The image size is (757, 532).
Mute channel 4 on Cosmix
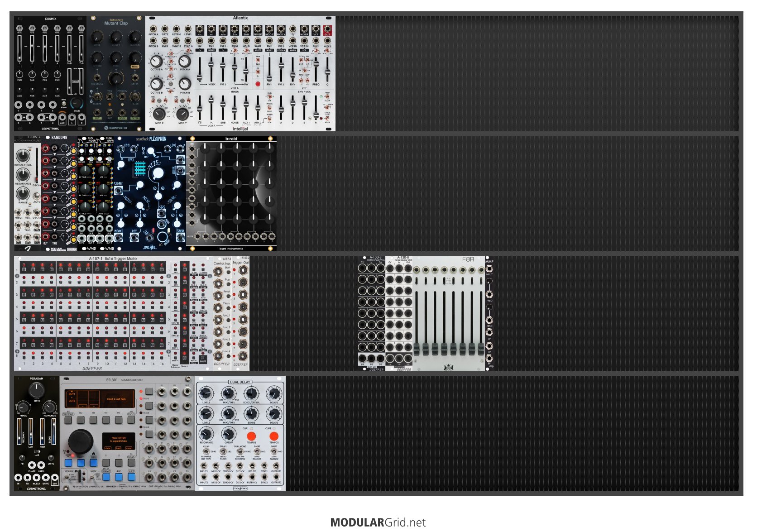click(57, 29)
